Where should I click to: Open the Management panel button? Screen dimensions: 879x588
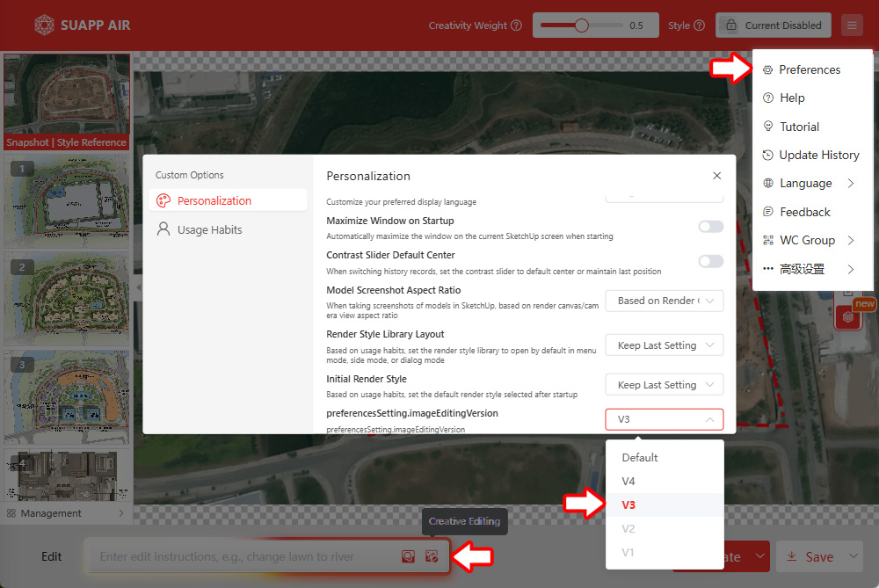[66, 513]
